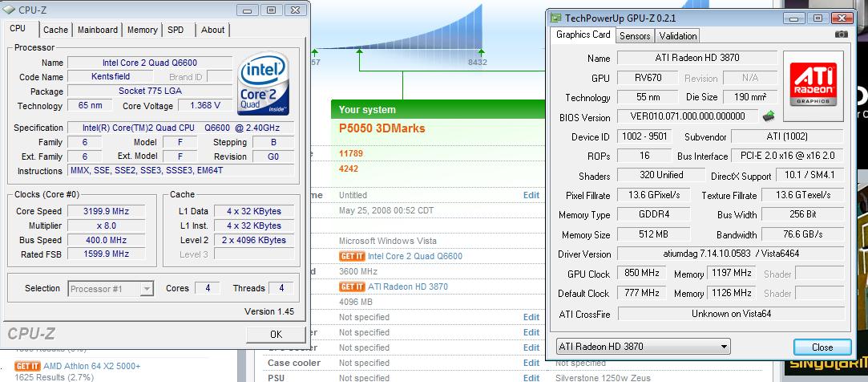The image size is (868, 382).
Task: Click the ATI Radeon Graphics logo
Action: (813, 85)
